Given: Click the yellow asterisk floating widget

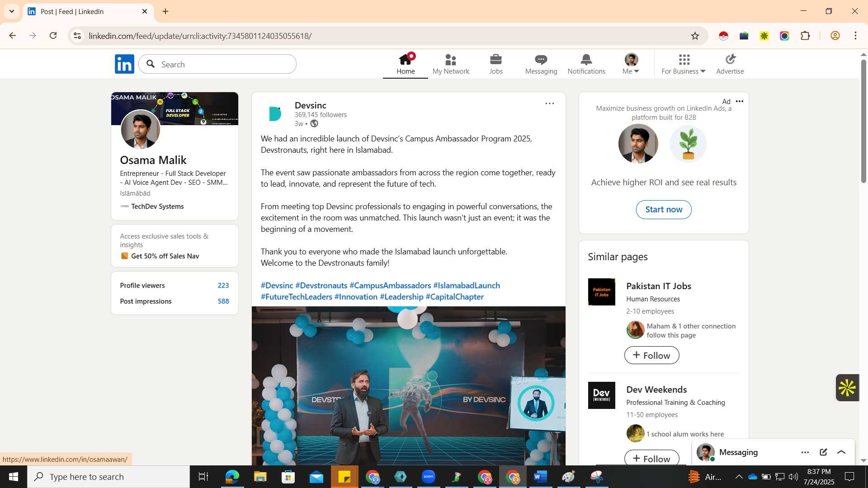Looking at the screenshot, I should [847, 388].
